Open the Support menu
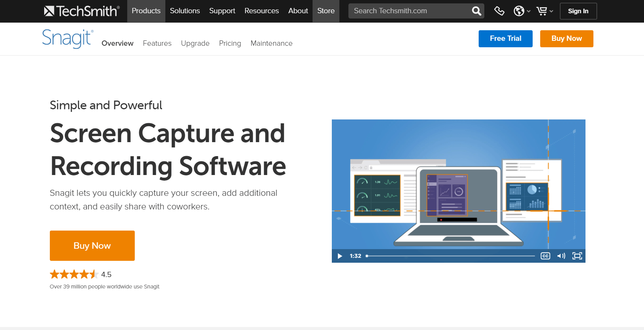The height and width of the screenshot is (330, 644). tap(222, 11)
